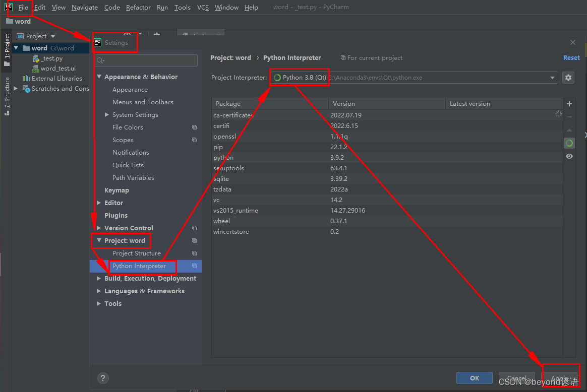Collapse Appearance & Behavior section
Image resolution: width=587 pixels, height=392 pixels.
click(x=99, y=77)
